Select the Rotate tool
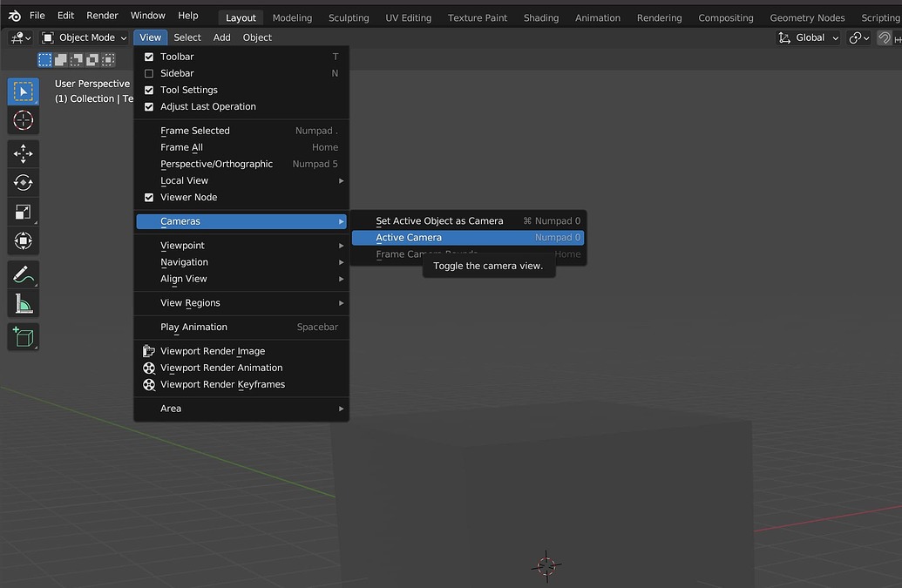The height and width of the screenshot is (588, 902). coord(23,182)
